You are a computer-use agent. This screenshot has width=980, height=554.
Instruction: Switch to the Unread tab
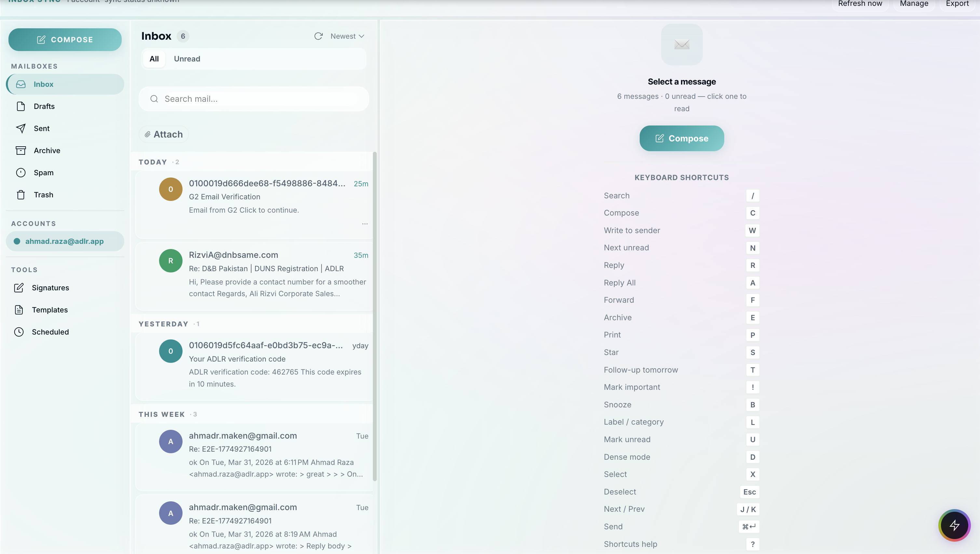(x=186, y=59)
